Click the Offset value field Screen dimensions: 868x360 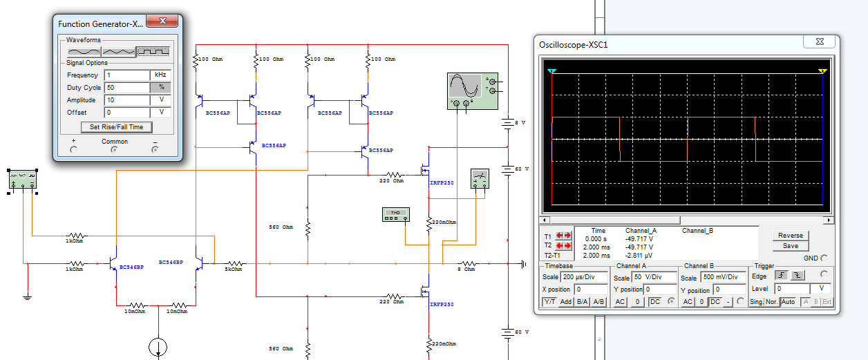click(x=127, y=113)
